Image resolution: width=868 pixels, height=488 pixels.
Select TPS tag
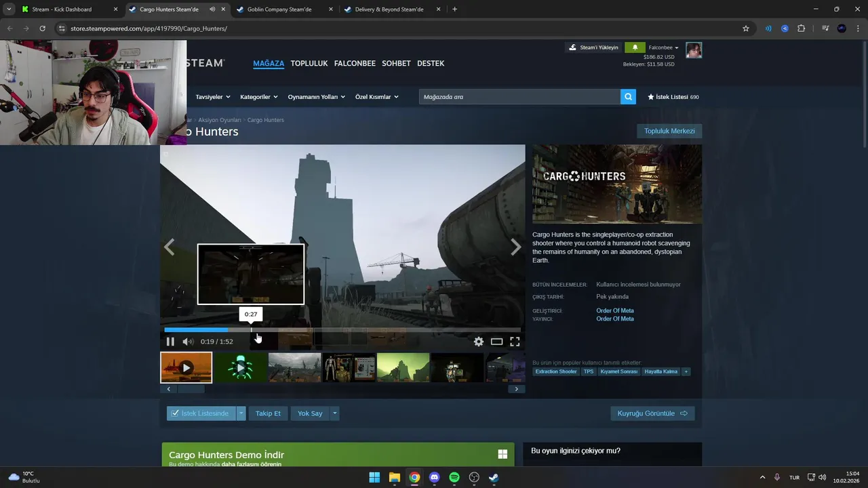(589, 371)
